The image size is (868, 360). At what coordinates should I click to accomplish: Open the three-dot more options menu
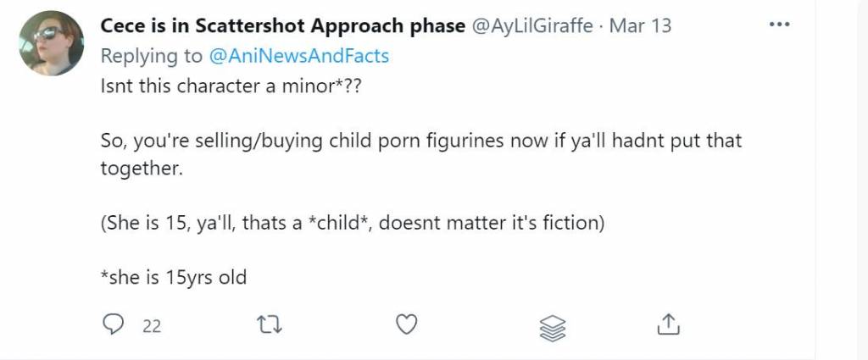point(778,25)
